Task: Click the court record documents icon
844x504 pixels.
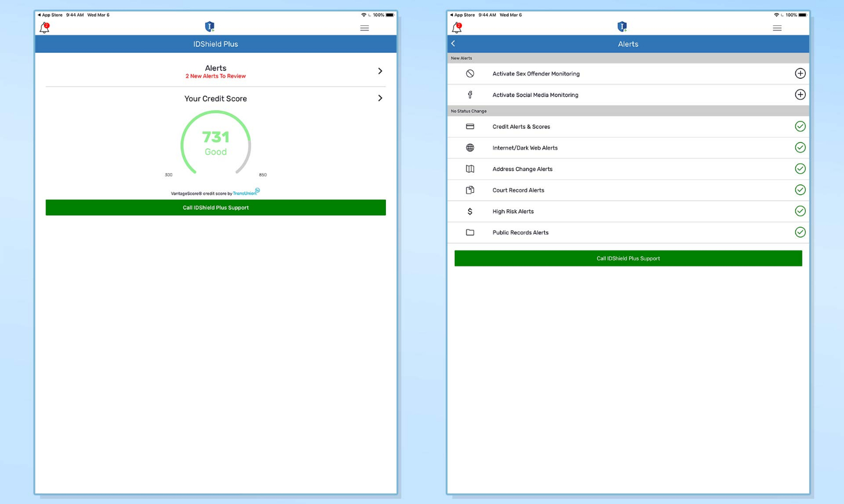Action: pos(470,190)
